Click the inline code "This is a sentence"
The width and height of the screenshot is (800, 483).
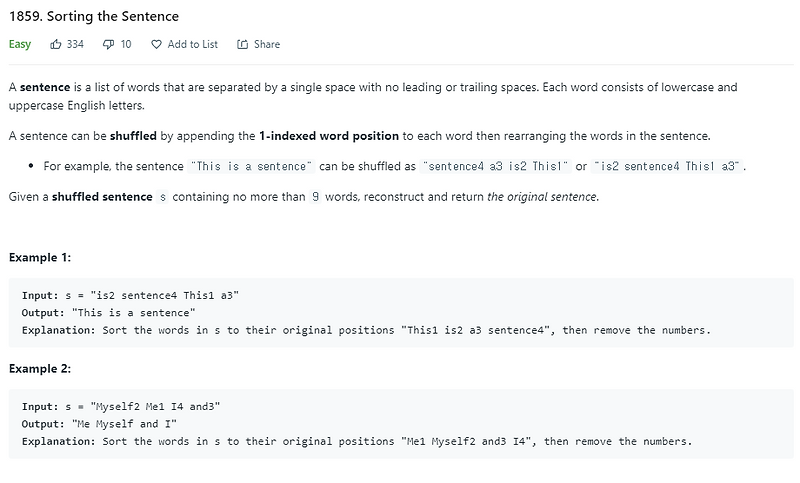(x=251, y=166)
